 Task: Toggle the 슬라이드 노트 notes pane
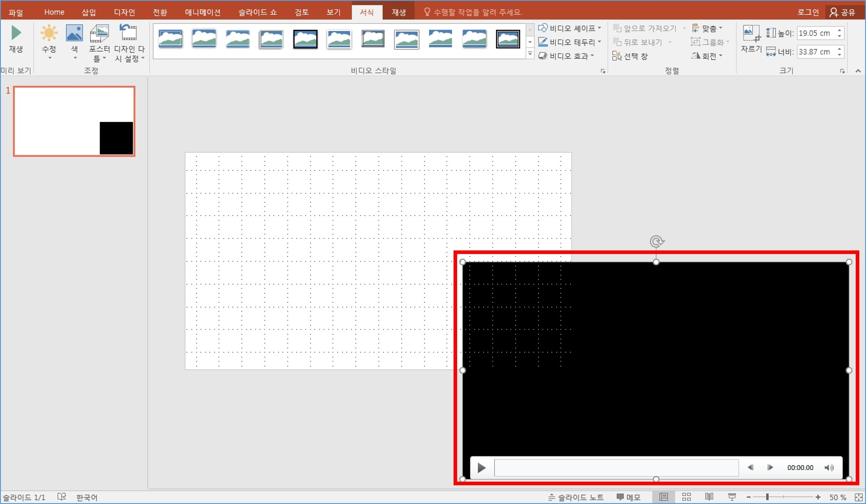pos(576,497)
